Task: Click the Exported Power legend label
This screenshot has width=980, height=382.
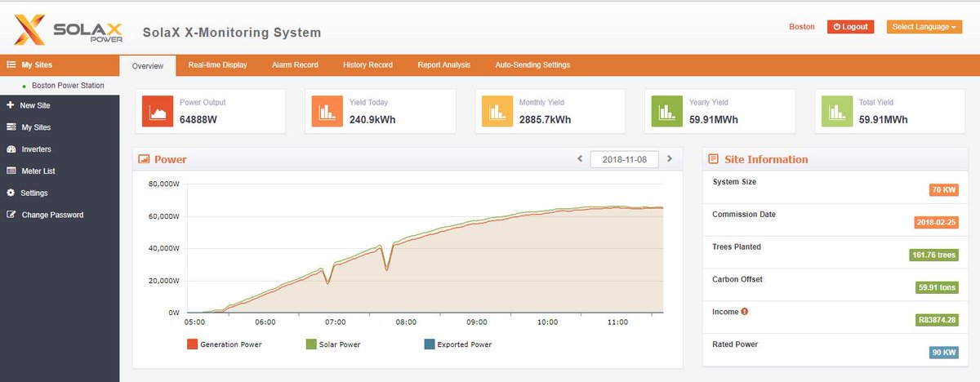Action: [x=465, y=344]
